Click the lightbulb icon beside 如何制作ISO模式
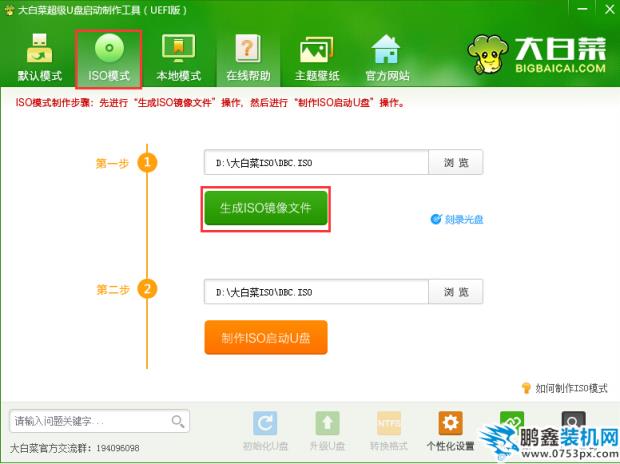620x464 pixels. point(526,388)
